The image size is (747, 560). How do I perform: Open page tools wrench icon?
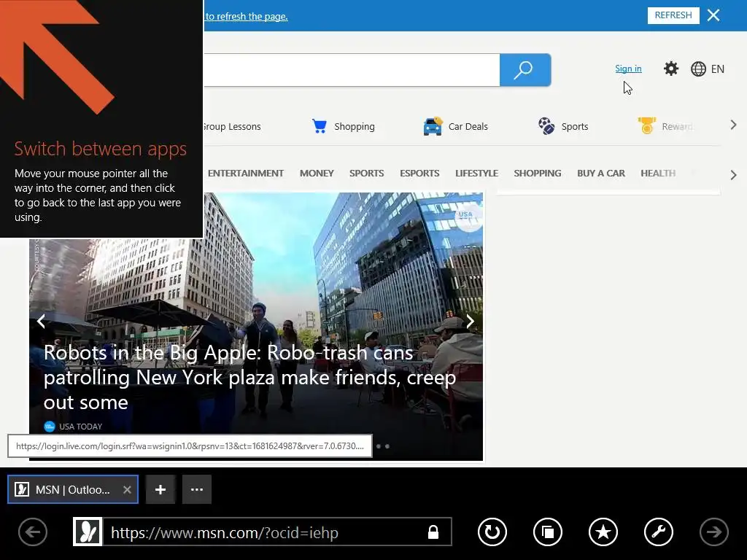pyautogui.click(x=659, y=532)
